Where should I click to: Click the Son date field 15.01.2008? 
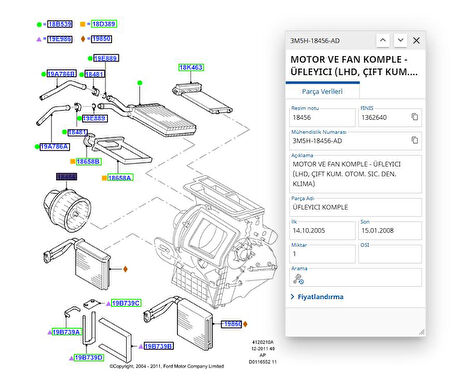click(x=390, y=230)
